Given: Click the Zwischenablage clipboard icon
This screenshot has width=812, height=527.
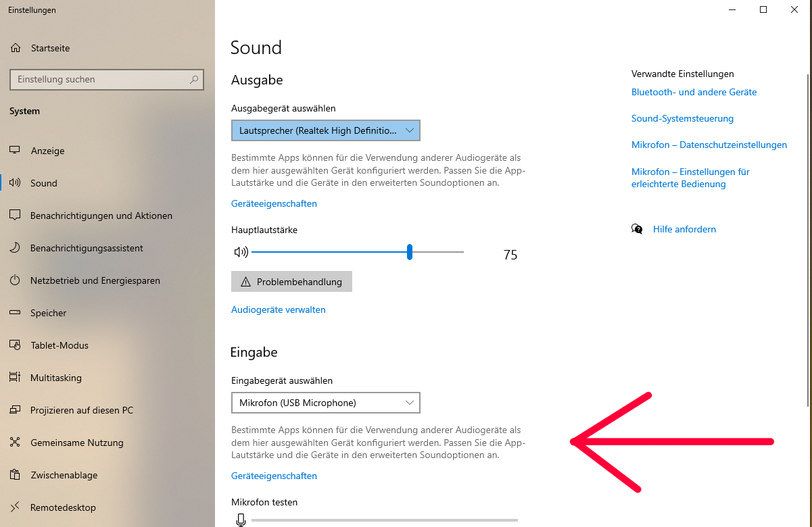Looking at the screenshot, I should coord(16,475).
